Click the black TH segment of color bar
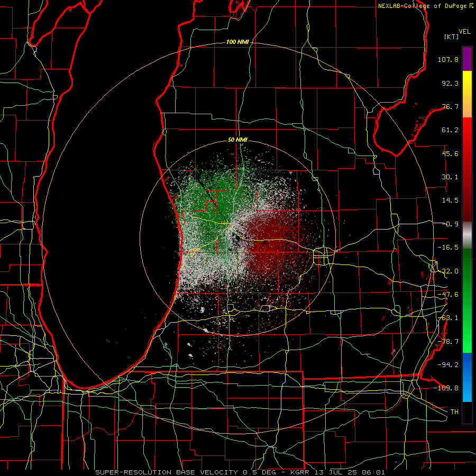The image size is (476, 476). [467, 412]
